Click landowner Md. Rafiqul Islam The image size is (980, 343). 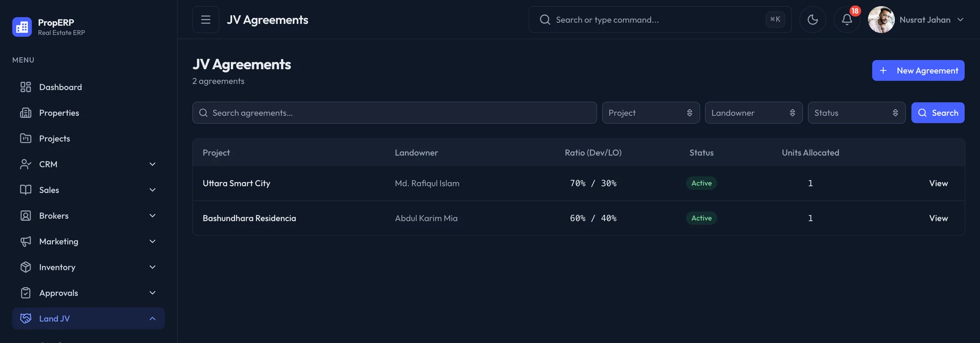pyautogui.click(x=427, y=183)
